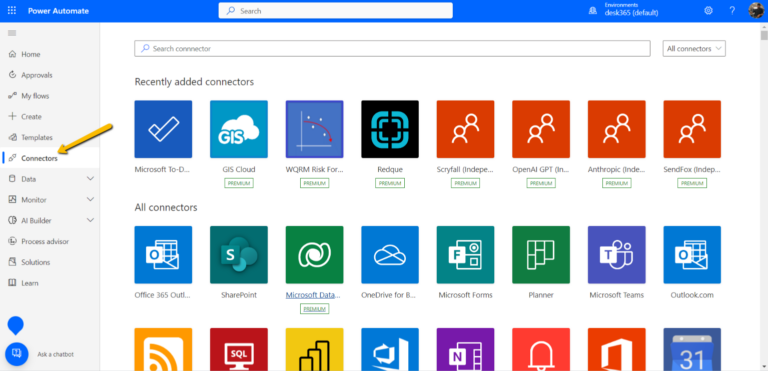Collapse the navigation hamburger menu
The width and height of the screenshot is (768, 371).
click(12, 33)
